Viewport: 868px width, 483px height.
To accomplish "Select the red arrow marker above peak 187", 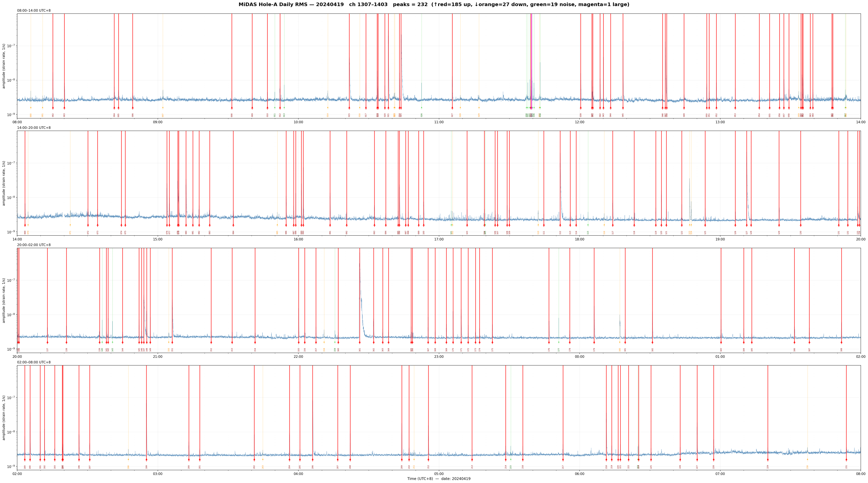I will pyautogui.click(x=809, y=342).
